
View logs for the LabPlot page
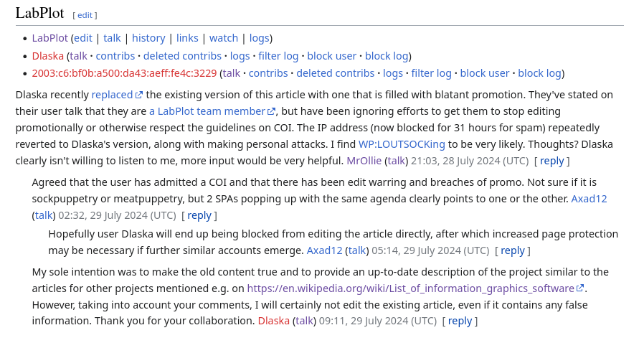[x=259, y=38]
